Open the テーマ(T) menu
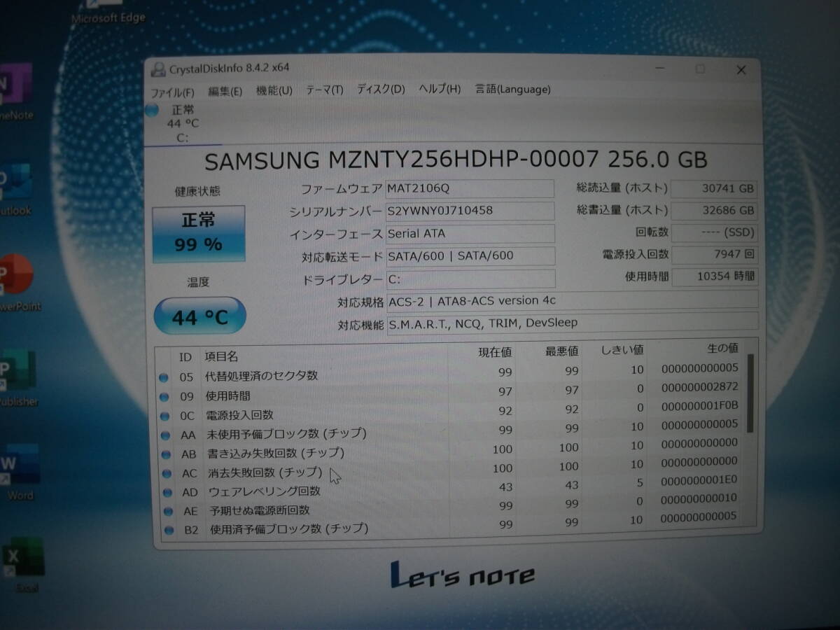The image size is (840, 630). click(x=324, y=90)
